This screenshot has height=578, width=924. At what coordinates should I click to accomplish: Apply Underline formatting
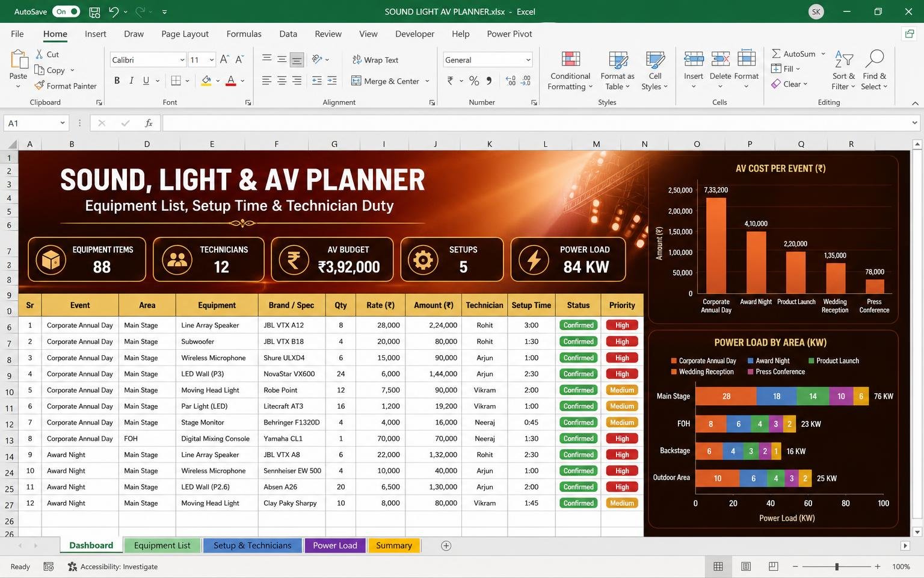[146, 81]
